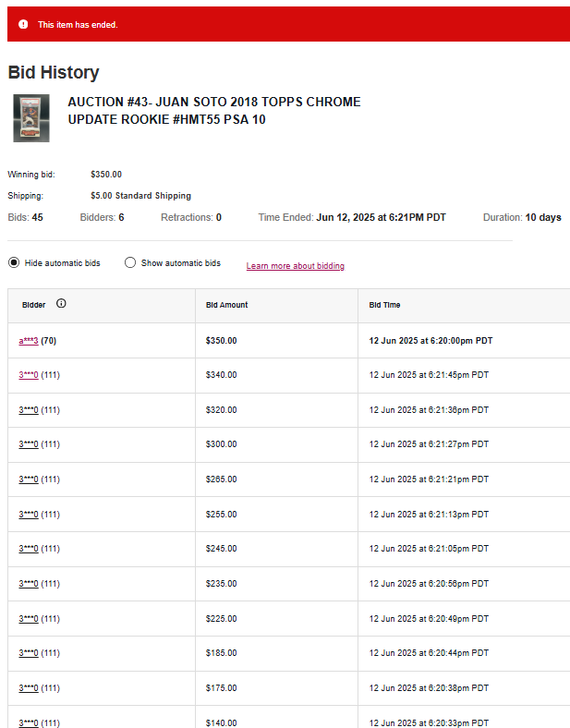Click bid time '12 Jun 2025 at 6:21:27pm PDT'

pyautogui.click(x=429, y=444)
